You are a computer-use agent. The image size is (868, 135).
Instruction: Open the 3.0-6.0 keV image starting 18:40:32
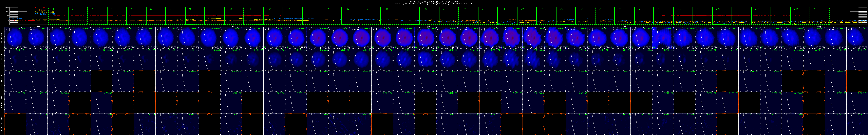point(447,38)
